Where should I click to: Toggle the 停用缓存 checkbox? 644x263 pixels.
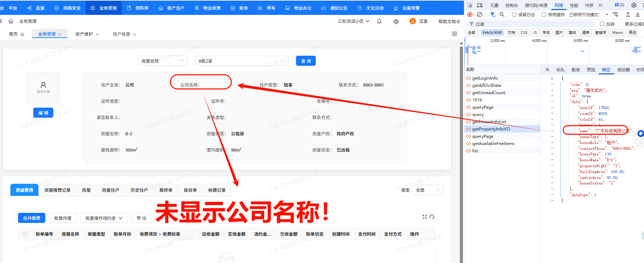coord(544,15)
